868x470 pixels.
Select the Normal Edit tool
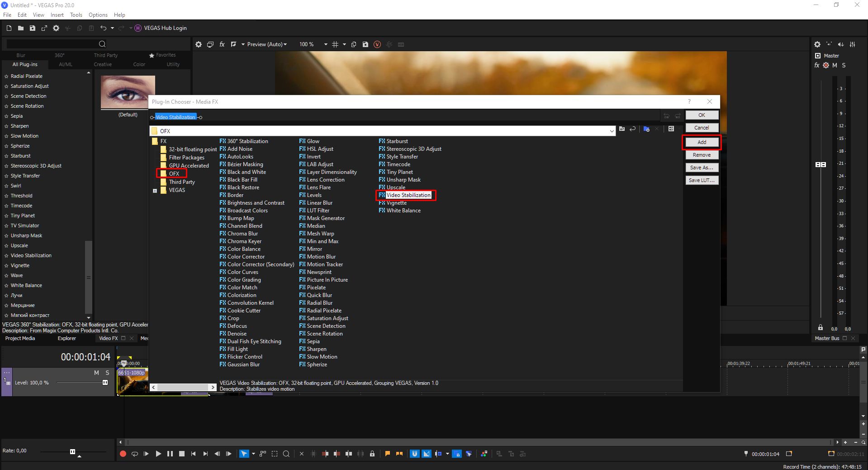tap(244, 454)
